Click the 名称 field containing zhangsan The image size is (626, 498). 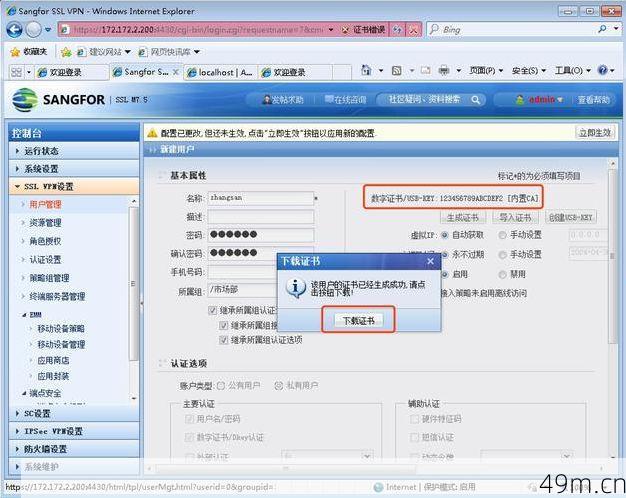(261, 198)
